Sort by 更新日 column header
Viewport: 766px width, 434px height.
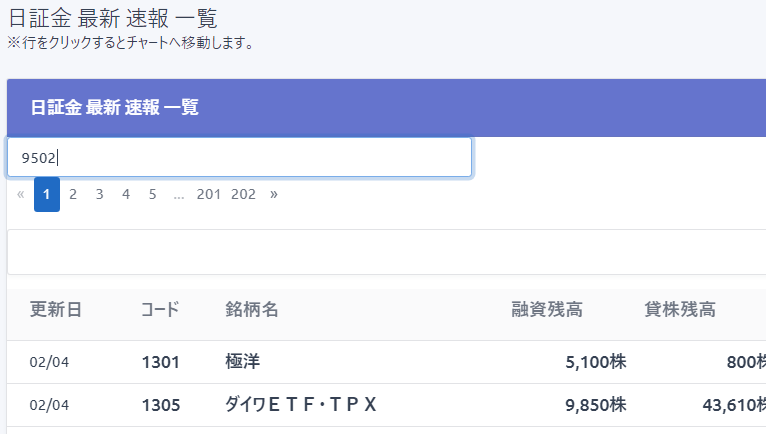tap(55, 310)
